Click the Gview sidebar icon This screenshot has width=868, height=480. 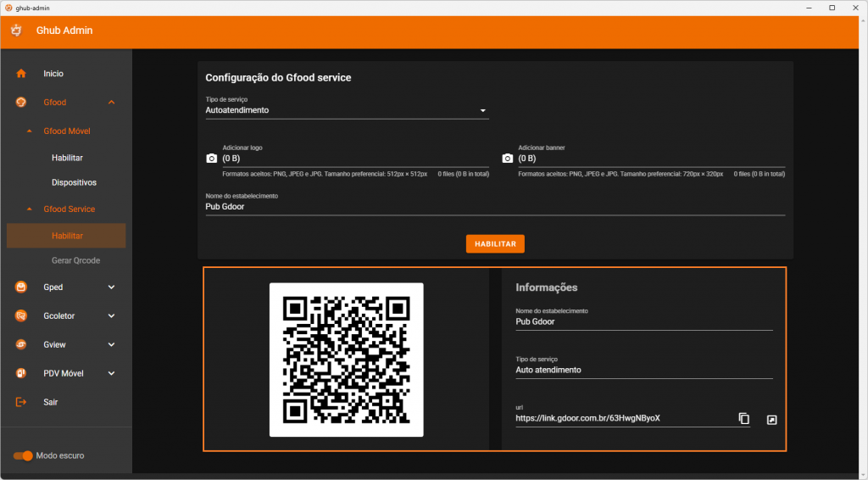tap(21, 344)
